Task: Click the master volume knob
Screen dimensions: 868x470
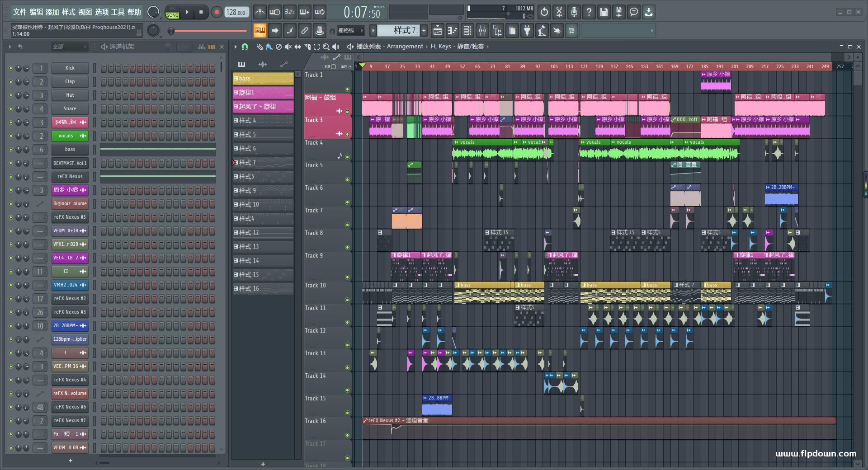Action: pos(154,12)
